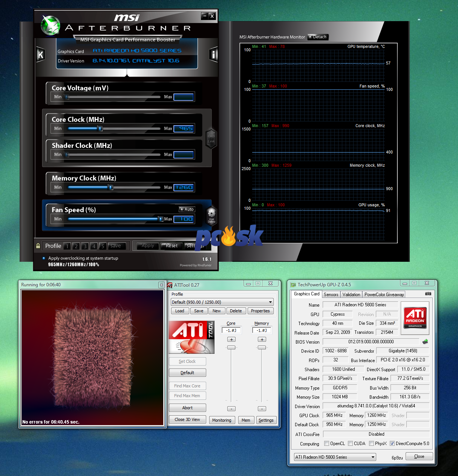The width and height of the screenshot is (458, 476).
Task: Click the Memory plus button in ATITool
Action: pos(262,339)
